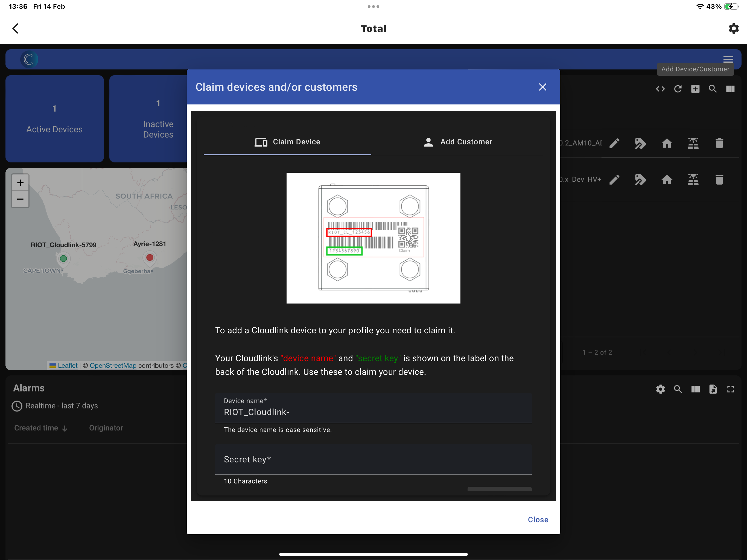
Task: Click the hierarchy icon on AM10 row
Action: (693, 143)
